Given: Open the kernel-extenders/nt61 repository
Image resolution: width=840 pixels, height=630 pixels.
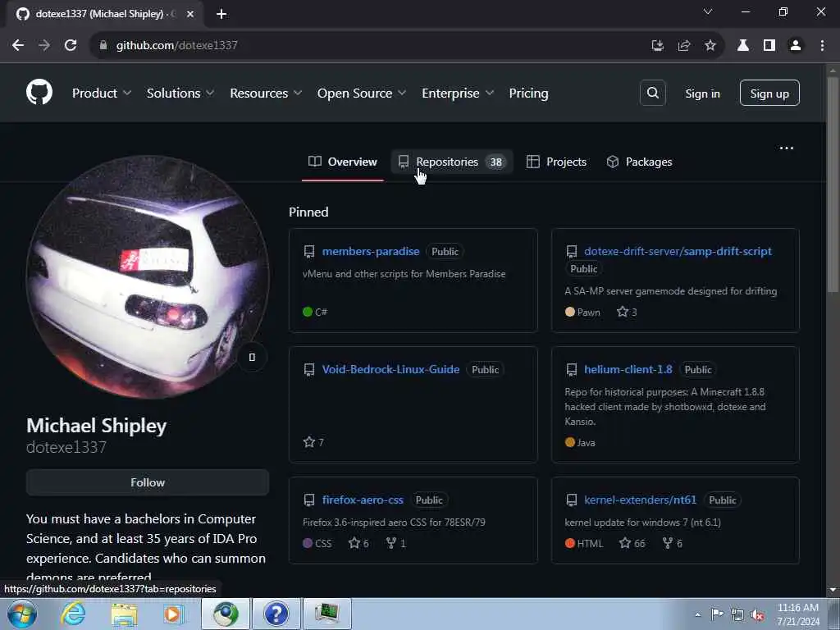Looking at the screenshot, I should pyautogui.click(x=640, y=500).
